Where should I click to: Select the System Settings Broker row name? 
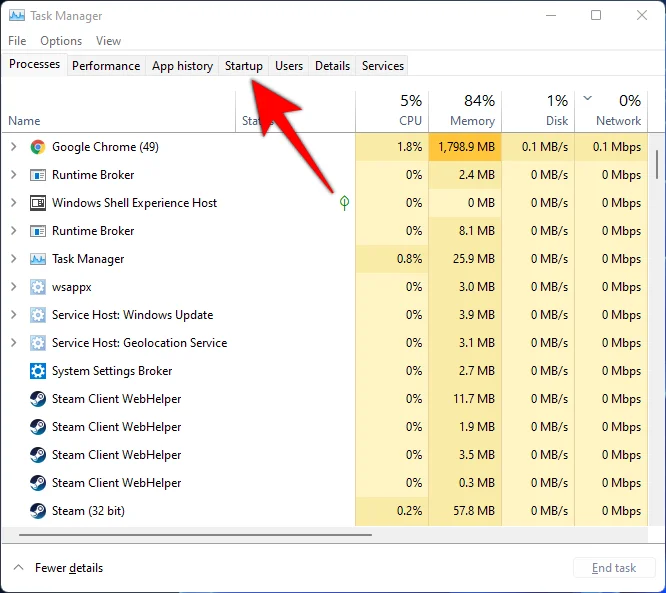point(112,371)
